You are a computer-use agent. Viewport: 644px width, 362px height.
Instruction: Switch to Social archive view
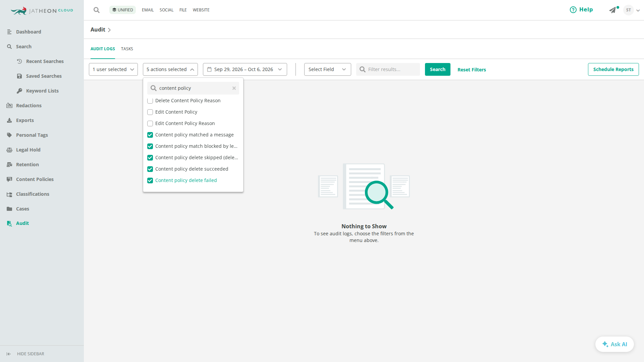coord(166,10)
